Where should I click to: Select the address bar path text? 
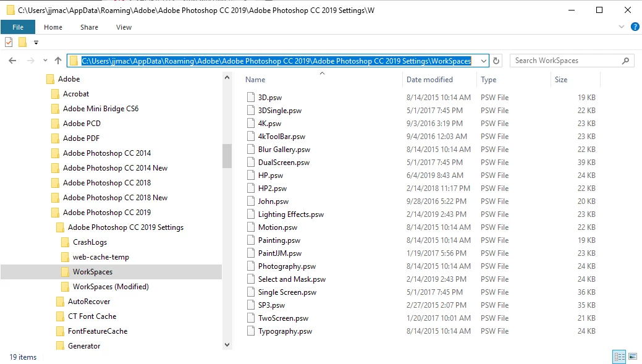[x=276, y=61]
